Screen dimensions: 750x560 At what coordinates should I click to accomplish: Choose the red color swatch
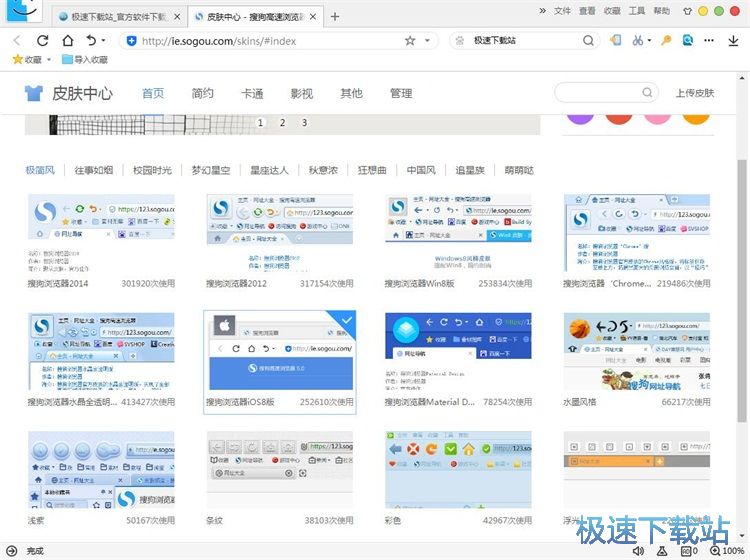point(619,118)
